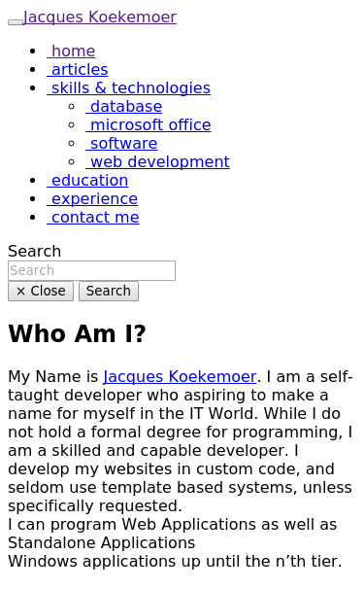This screenshot has width=364, height=589.
Task: Click the Search label above the input
Action: 35,251
